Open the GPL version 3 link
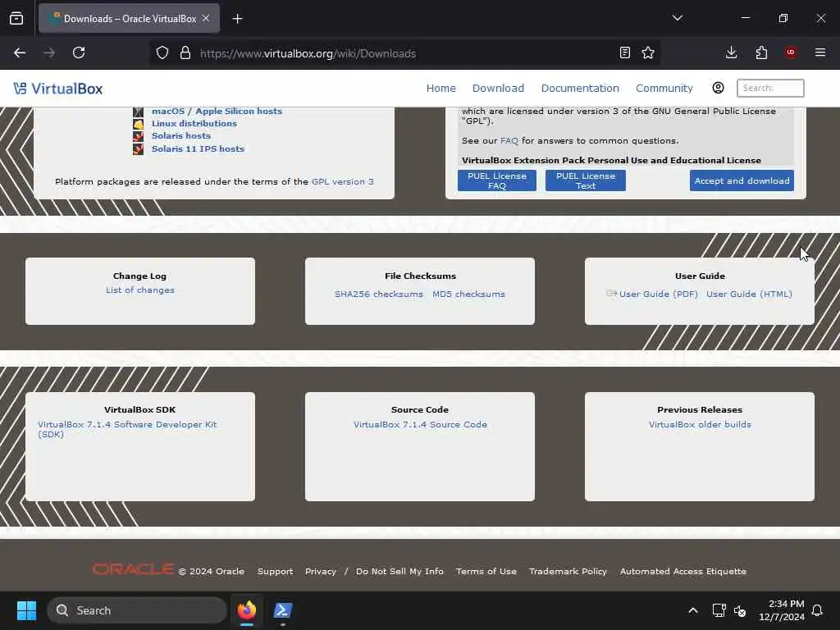The height and width of the screenshot is (630, 840). 342,181
